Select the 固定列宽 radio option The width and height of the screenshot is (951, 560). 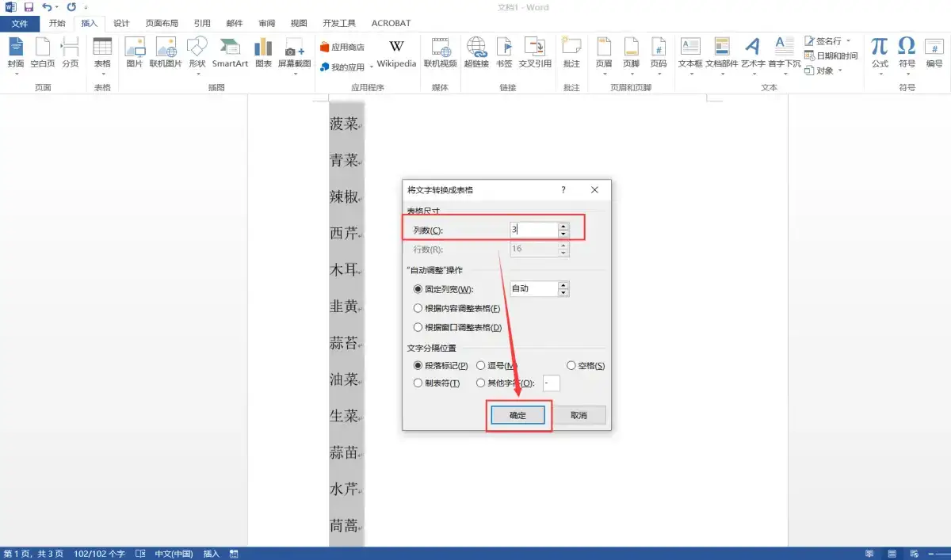click(418, 288)
